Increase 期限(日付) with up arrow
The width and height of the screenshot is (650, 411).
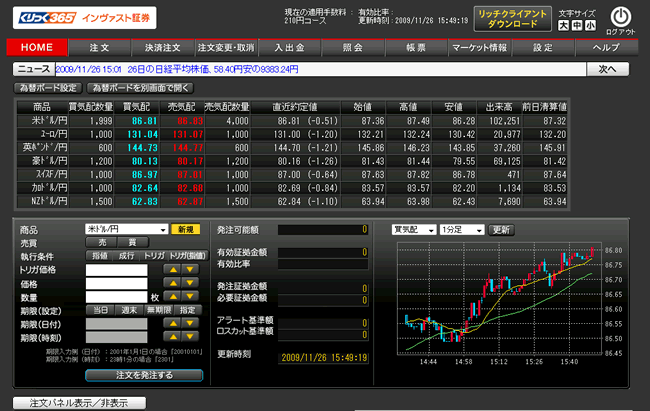click(x=173, y=323)
